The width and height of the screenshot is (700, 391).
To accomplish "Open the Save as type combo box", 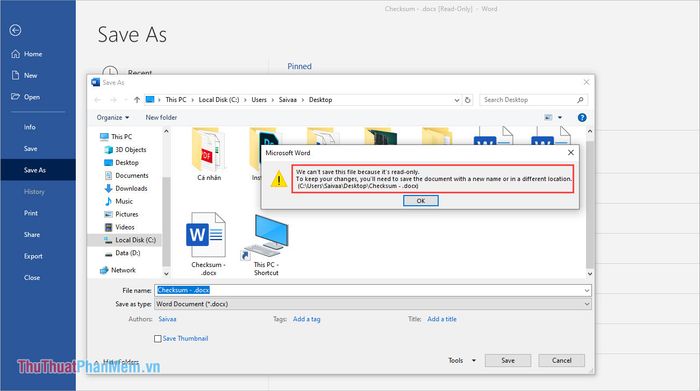I will pyautogui.click(x=373, y=304).
